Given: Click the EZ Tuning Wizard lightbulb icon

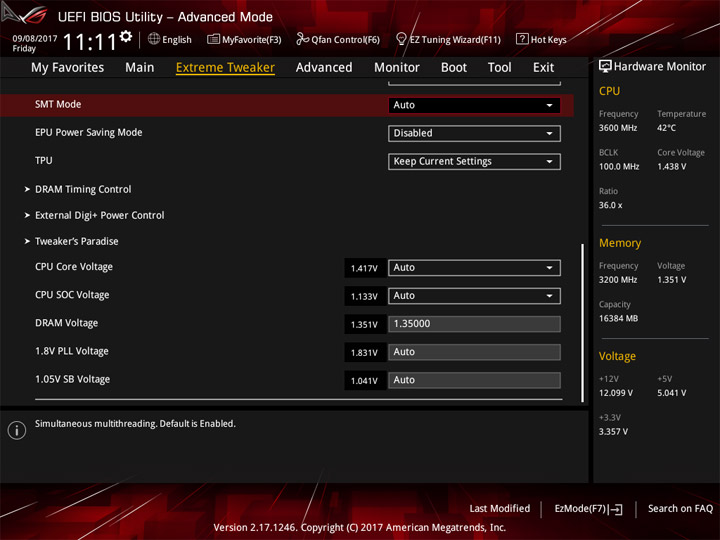Looking at the screenshot, I should tap(401, 39).
